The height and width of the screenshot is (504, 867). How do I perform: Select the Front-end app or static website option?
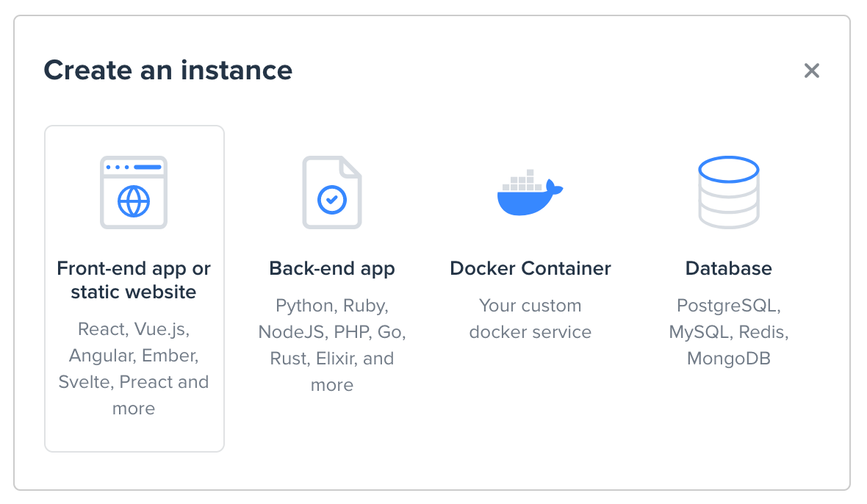click(x=134, y=287)
